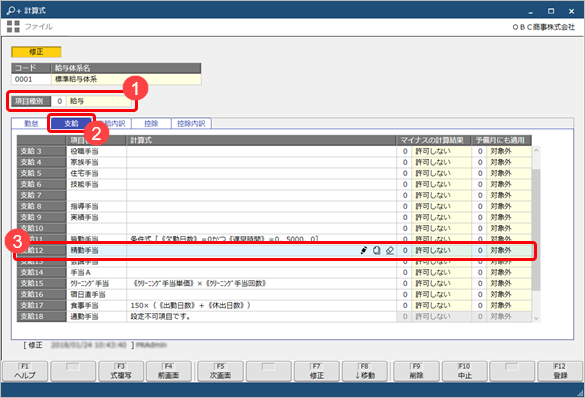The width and height of the screenshot is (585, 398).
Task: Click the 実績手当 item name cell
Action: click(96, 217)
